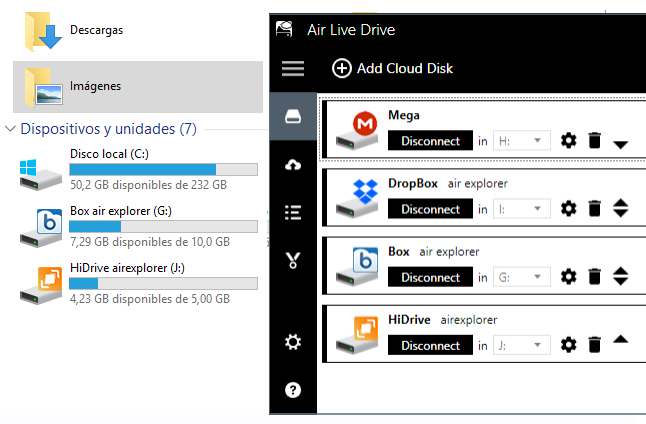Click the Box drive icon in Air Live Drive

pyautogui.click(x=357, y=267)
